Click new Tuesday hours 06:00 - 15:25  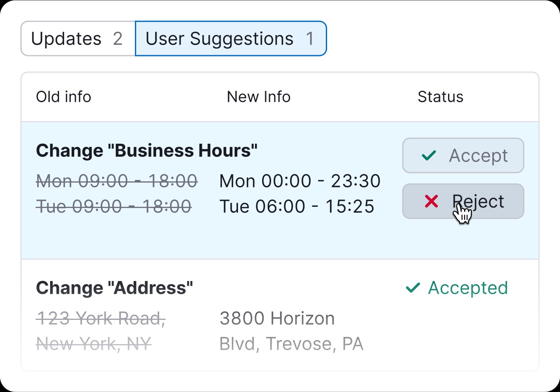[x=297, y=206]
